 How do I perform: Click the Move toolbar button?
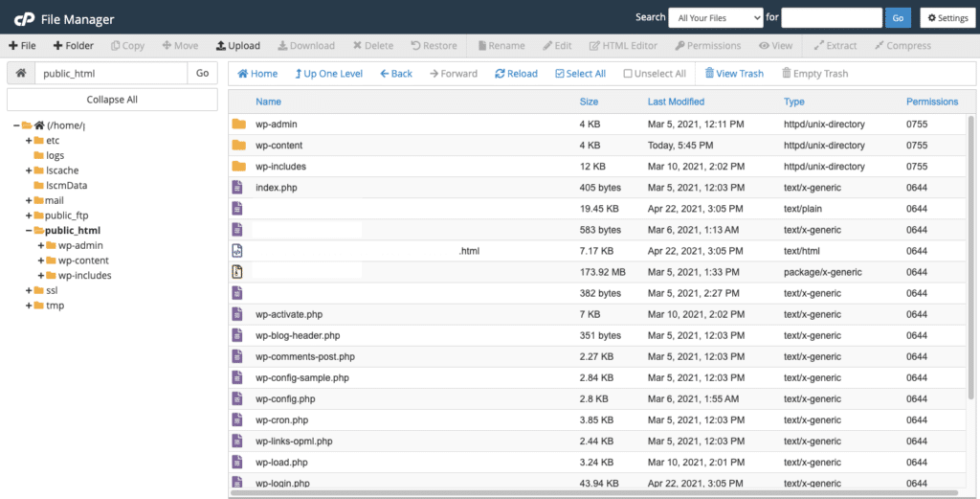click(x=180, y=46)
